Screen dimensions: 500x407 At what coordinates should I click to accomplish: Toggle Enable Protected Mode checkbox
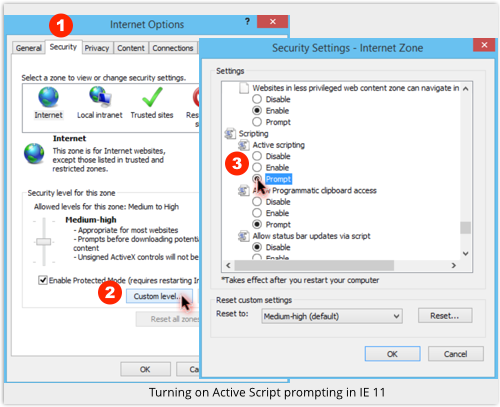(43, 280)
